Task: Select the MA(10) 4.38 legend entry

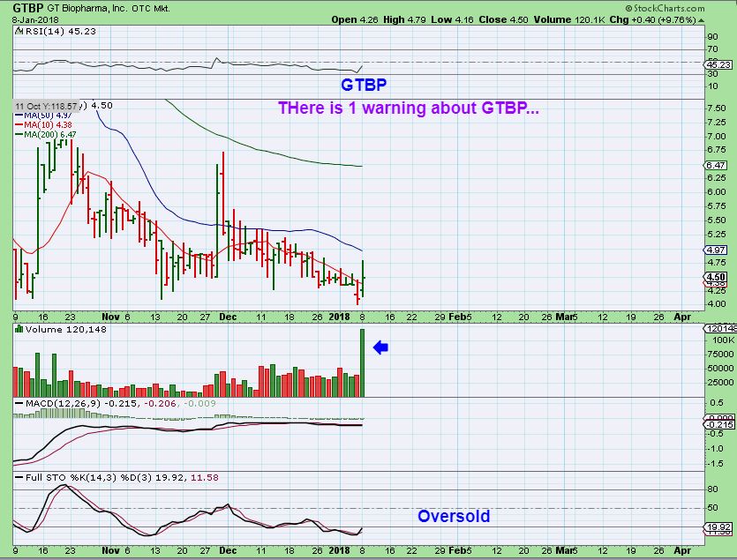Action: [44, 124]
